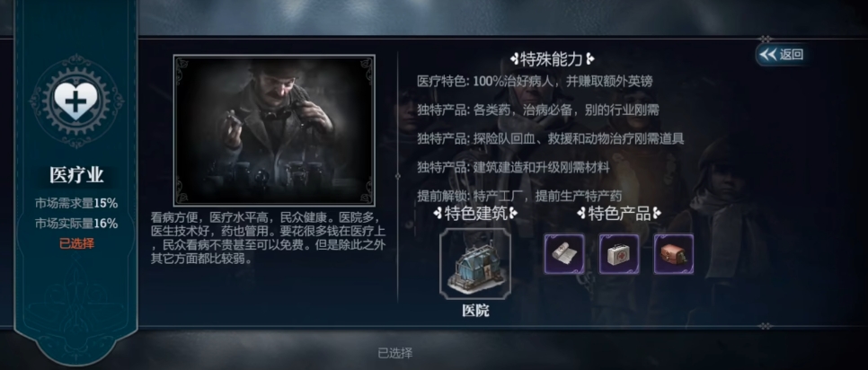Select the brown medical bag product icon
The height and width of the screenshot is (370, 868).
click(674, 254)
